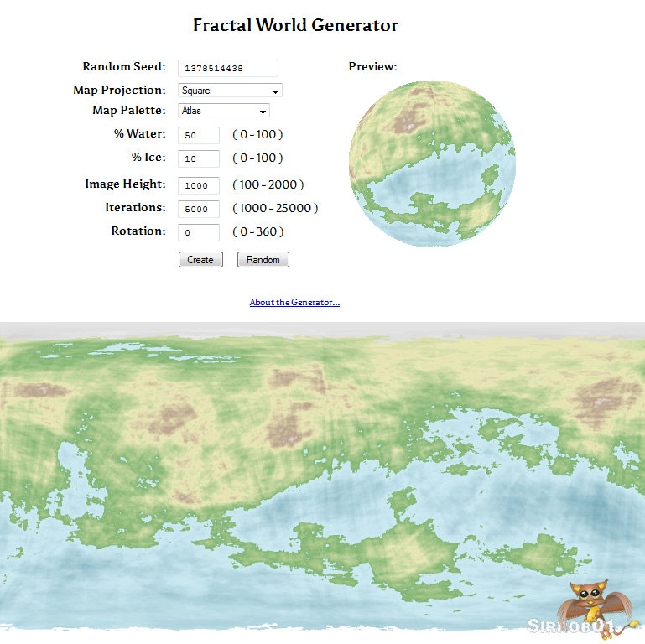Open the About the Generator link
Screen dimensions: 645x644
(x=294, y=303)
